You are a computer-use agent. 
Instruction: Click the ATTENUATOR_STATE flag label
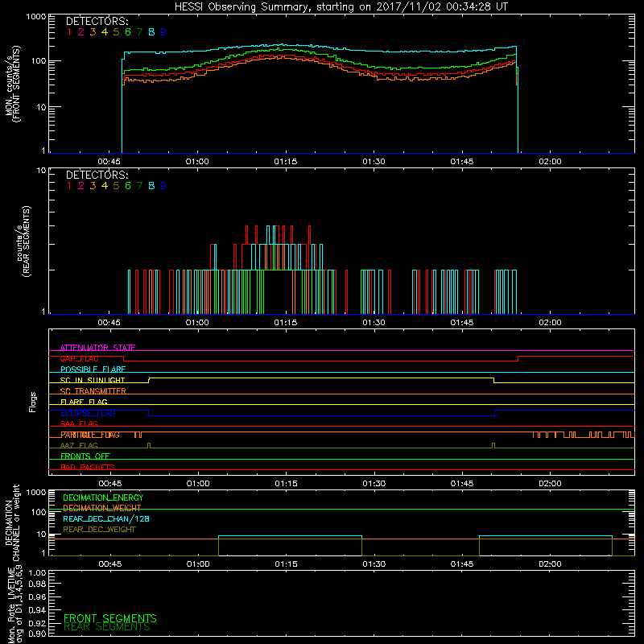(97, 348)
